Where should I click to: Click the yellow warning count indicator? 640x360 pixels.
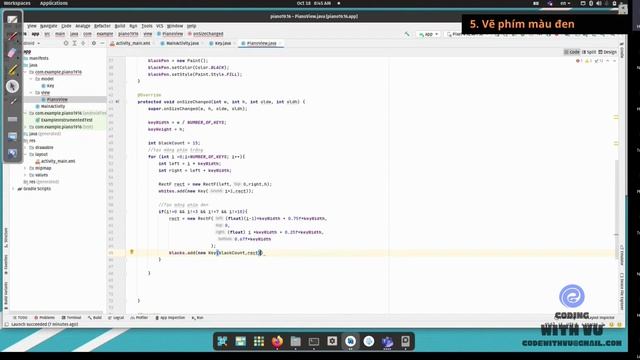coord(588,61)
